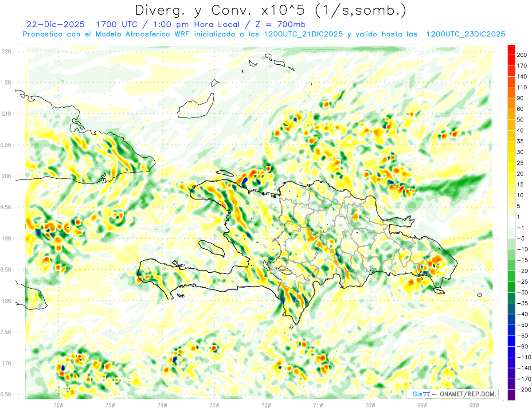
Task: Click the '9.5N' latitude label
Action: [6, 207]
